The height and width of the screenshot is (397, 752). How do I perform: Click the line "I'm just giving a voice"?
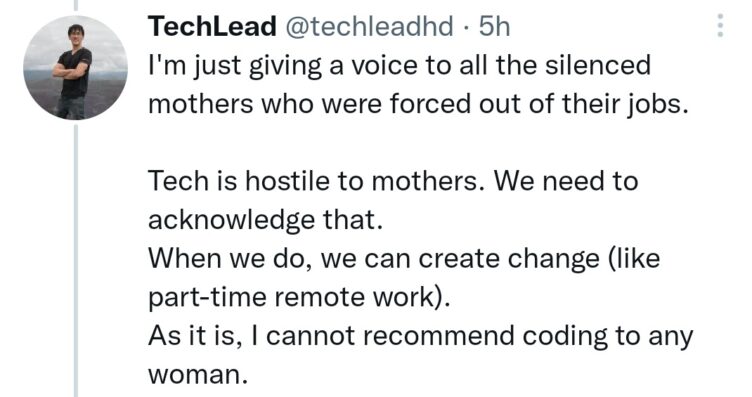[x=399, y=66]
